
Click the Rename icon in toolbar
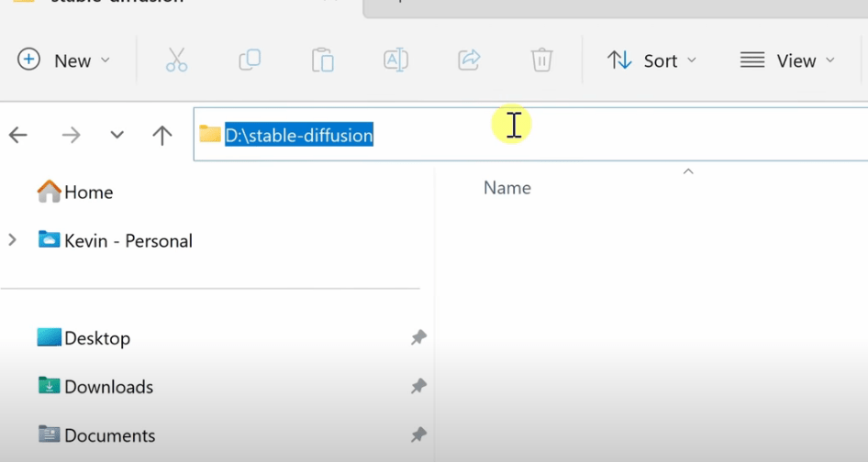click(x=395, y=60)
